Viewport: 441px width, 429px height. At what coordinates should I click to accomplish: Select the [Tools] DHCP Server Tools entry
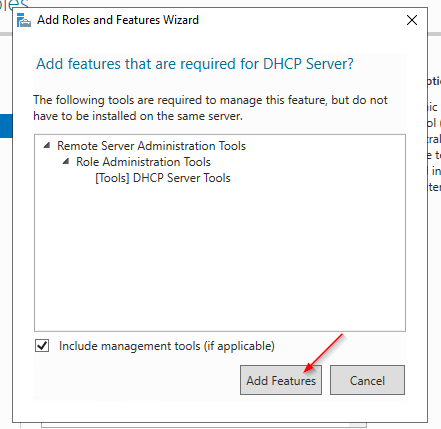163,178
